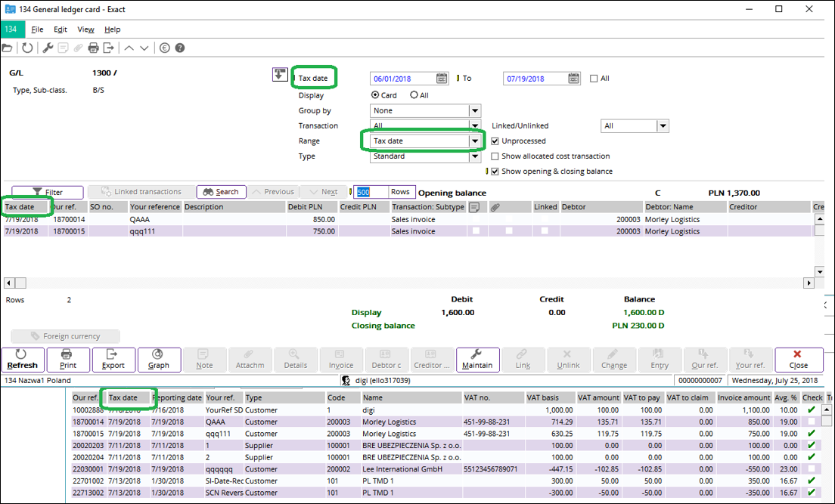Open the File menu

click(x=37, y=29)
